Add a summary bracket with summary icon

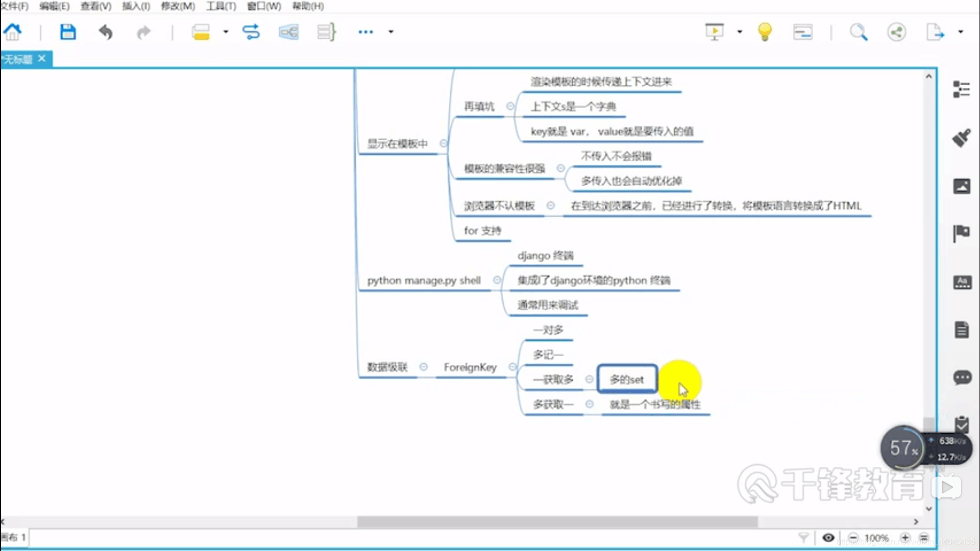point(327,32)
